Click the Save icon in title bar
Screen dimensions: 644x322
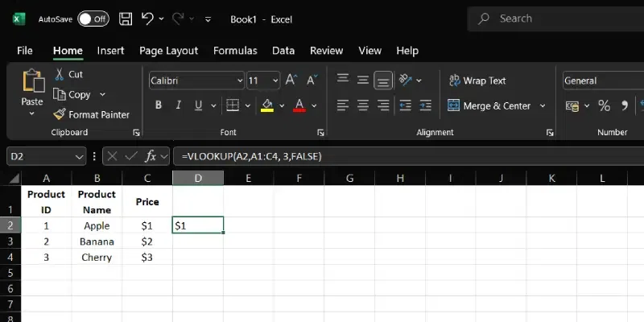(x=126, y=19)
